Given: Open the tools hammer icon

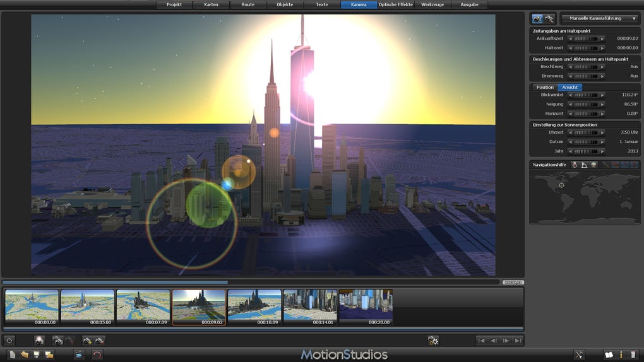Looking at the screenshot, I should 579,354.
